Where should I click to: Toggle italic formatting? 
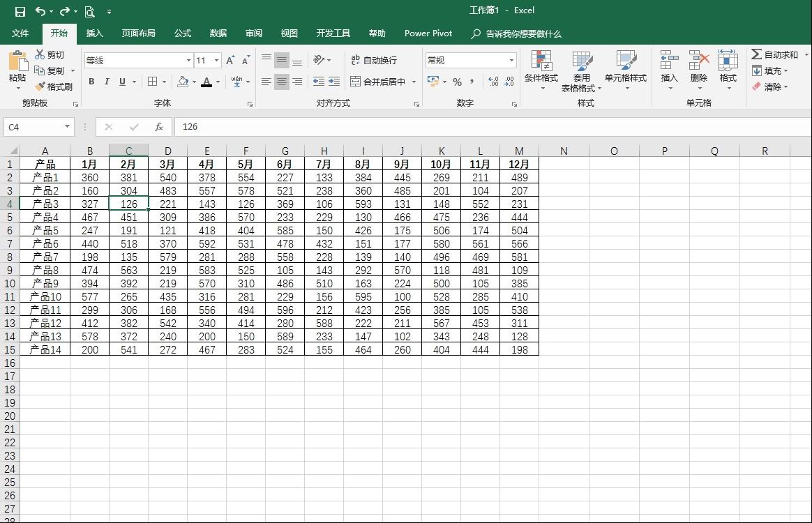pos(106,82)
